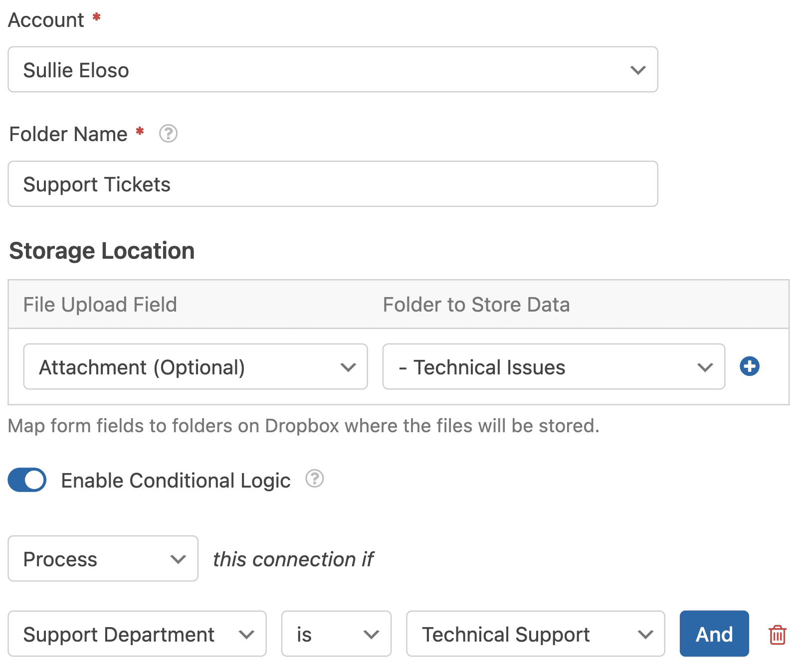Click the Enable Conditional Logic label
This screenshot has width=798, height=672.
175,480
